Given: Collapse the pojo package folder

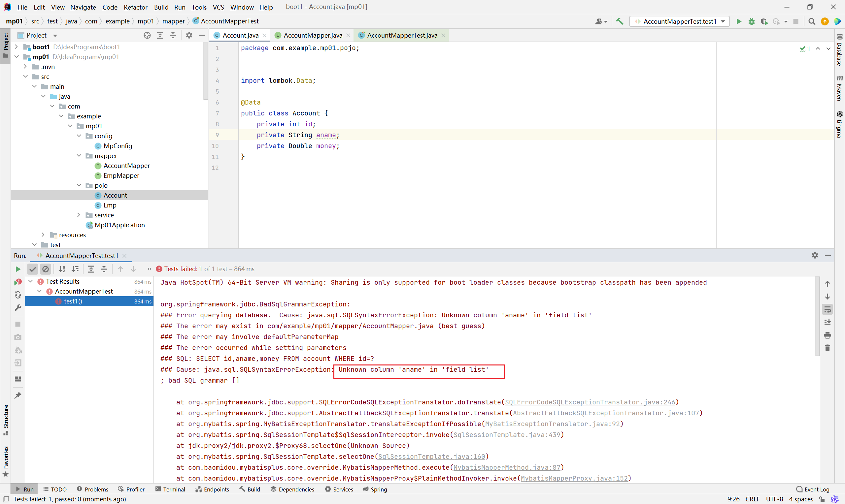Looking at the screenshot, I should tap(79, 185).
